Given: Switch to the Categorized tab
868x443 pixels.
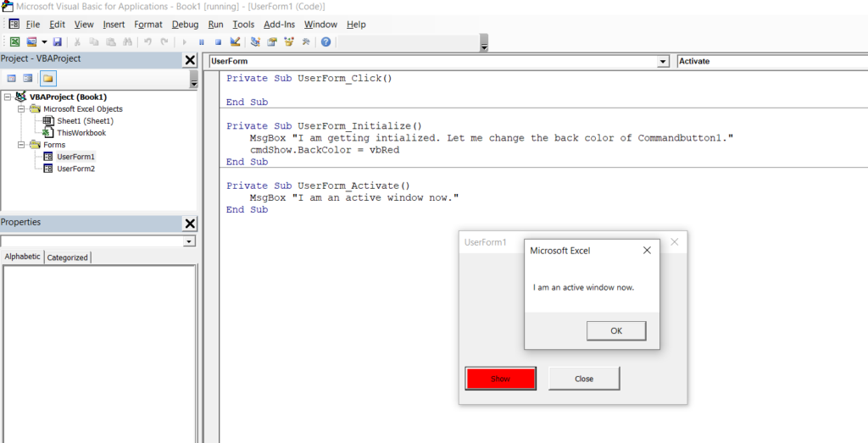Looking at the screenshot, I should (x=67, y=257).
